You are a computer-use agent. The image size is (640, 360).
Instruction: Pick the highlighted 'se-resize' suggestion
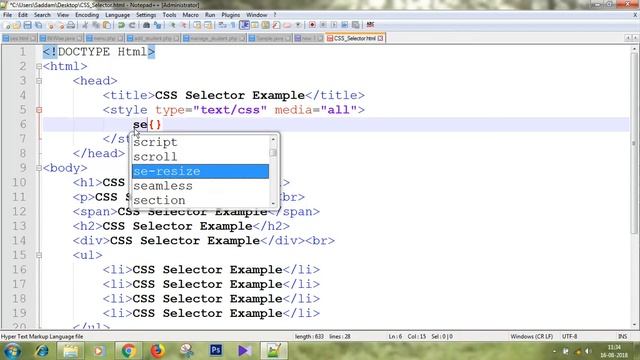coord(200,171)
